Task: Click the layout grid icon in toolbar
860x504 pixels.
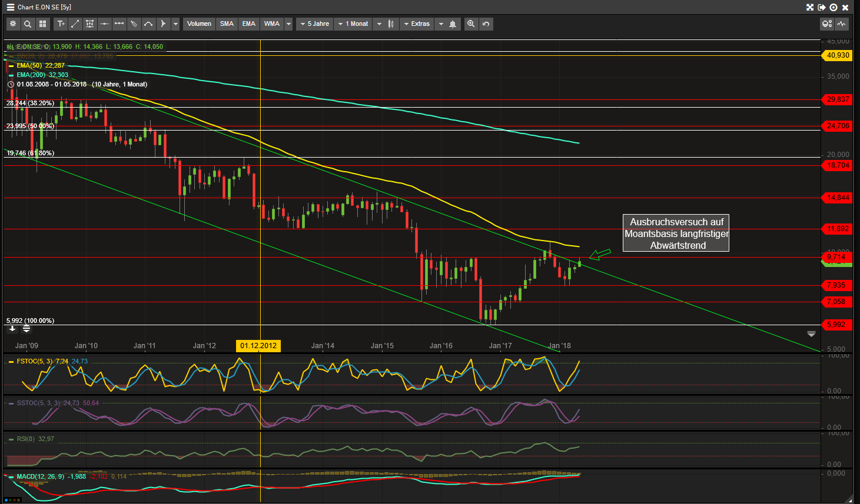Action: point(42,24)
